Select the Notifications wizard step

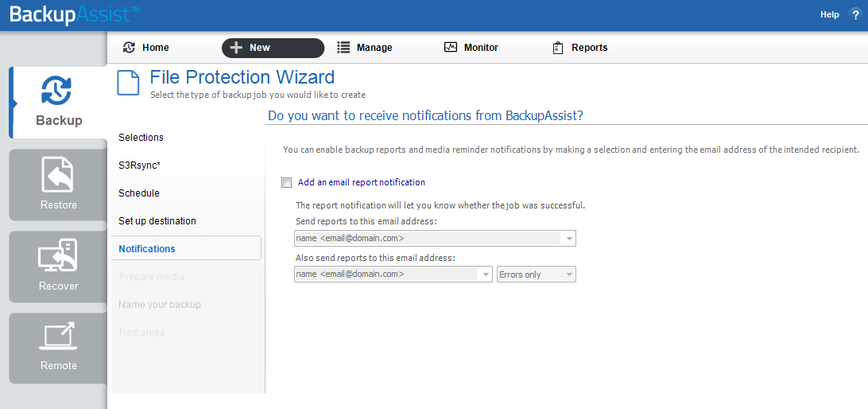186,248
